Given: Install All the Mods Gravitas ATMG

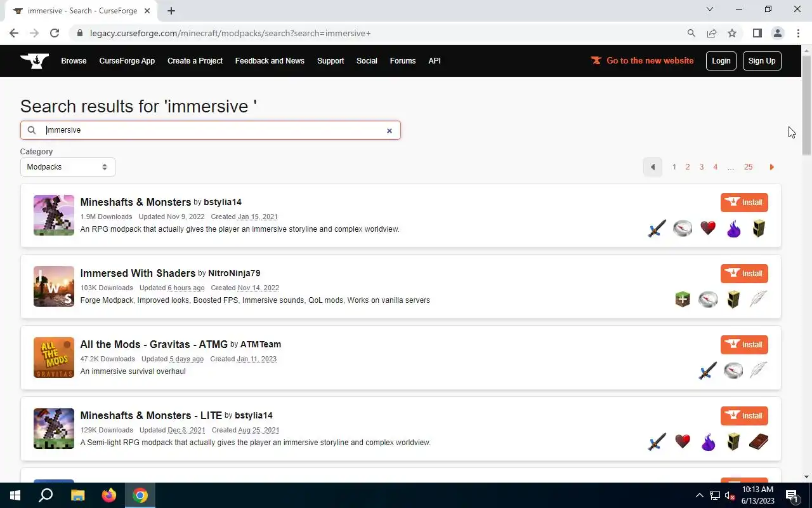Looking at the screenshot, I should tap(744, 345).
